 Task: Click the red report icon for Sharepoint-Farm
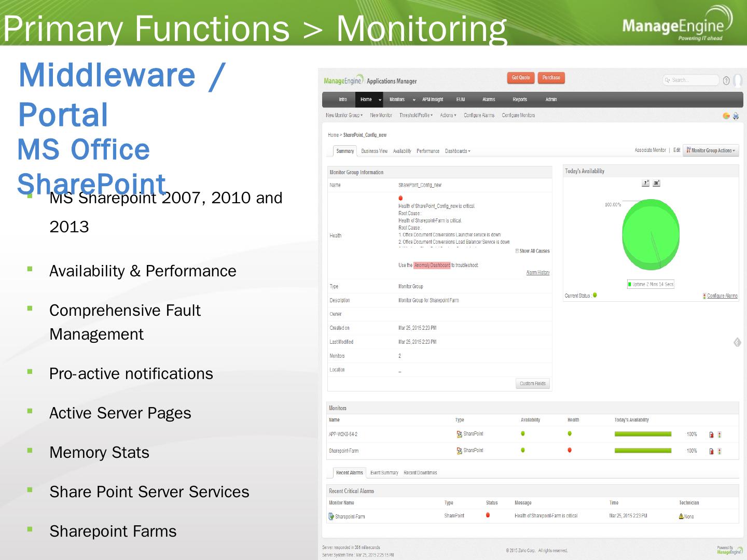[711, 451]
